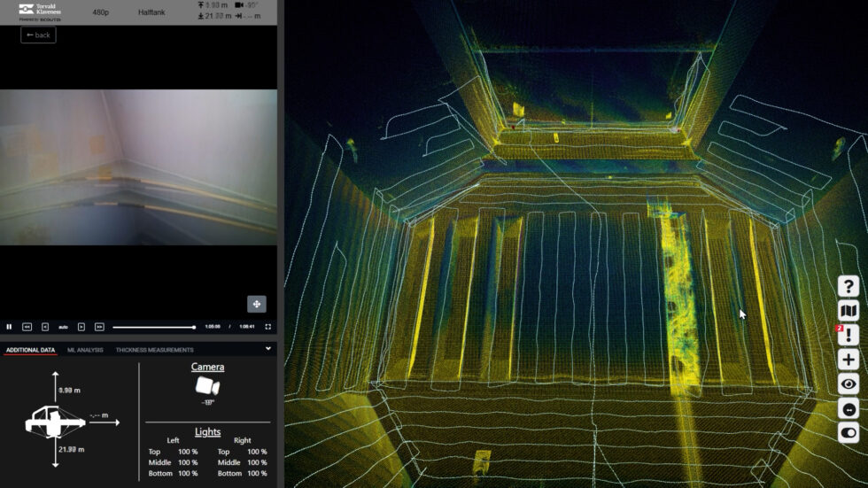Image resolution: width=868 pixels, height=488 pixels.
Task: Open the alerts exclamation mark icon
Action: (849, 336)
